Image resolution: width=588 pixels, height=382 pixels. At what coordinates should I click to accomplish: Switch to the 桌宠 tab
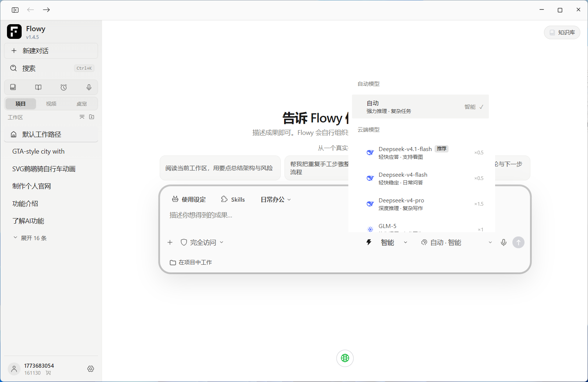point(81,104)
